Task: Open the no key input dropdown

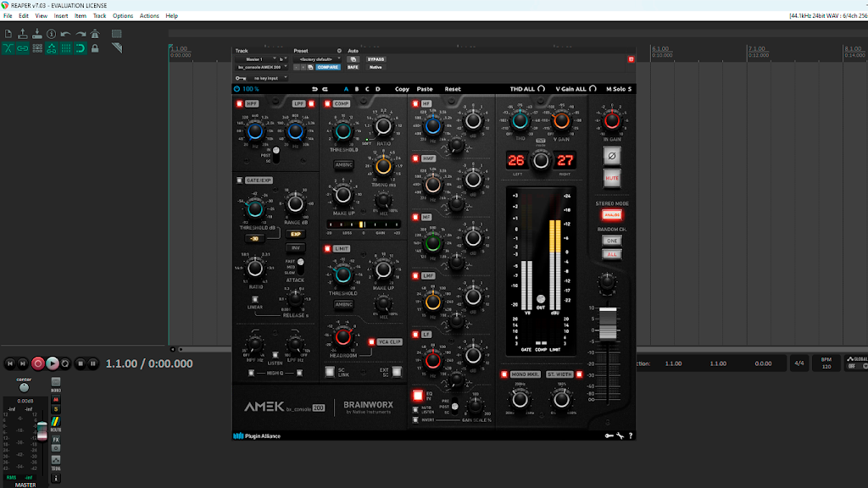Action: pyautogui.click(x=269, y=78)
